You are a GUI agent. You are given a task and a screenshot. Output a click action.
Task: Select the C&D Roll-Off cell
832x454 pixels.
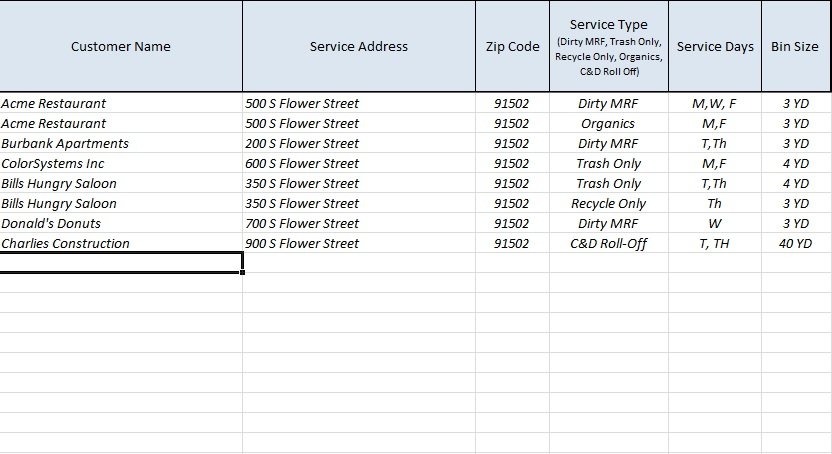tap(608, 243)
